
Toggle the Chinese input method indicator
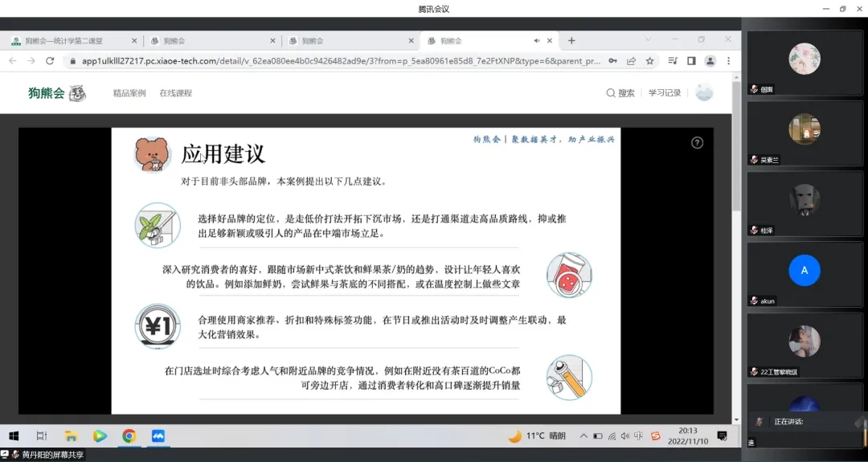click(x=638, y=436)
